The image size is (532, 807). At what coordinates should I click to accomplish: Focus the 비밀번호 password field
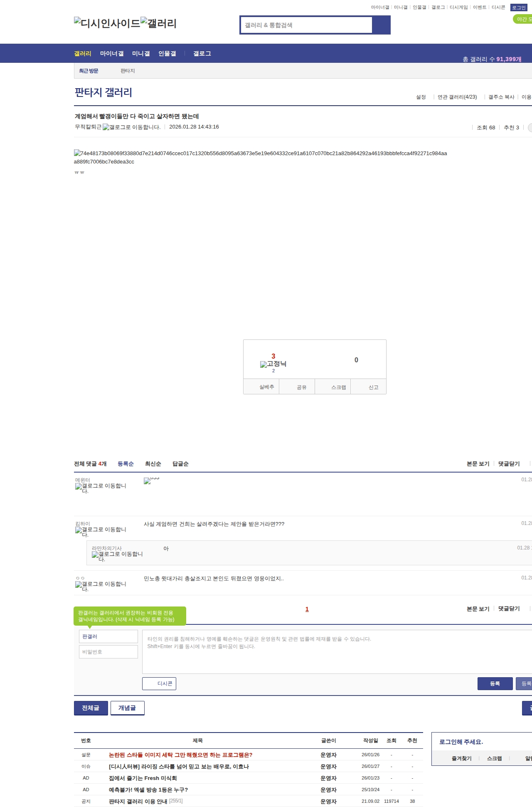click(x=108, y=652)
